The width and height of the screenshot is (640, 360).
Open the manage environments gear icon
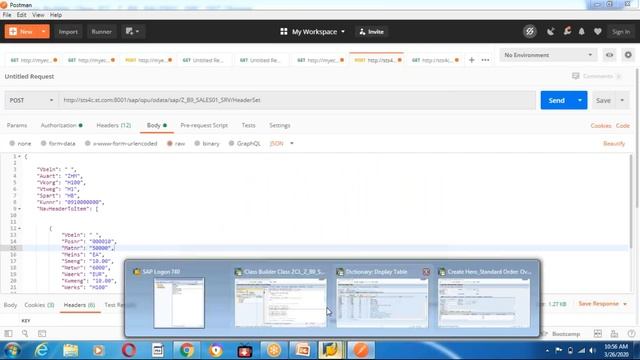628,55
